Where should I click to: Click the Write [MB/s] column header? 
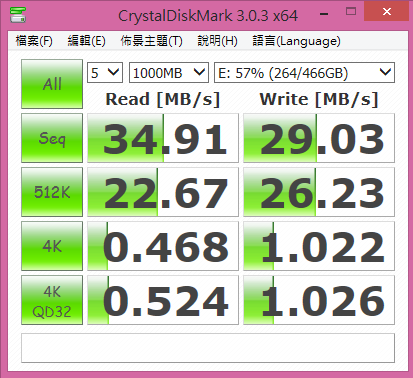319,99
